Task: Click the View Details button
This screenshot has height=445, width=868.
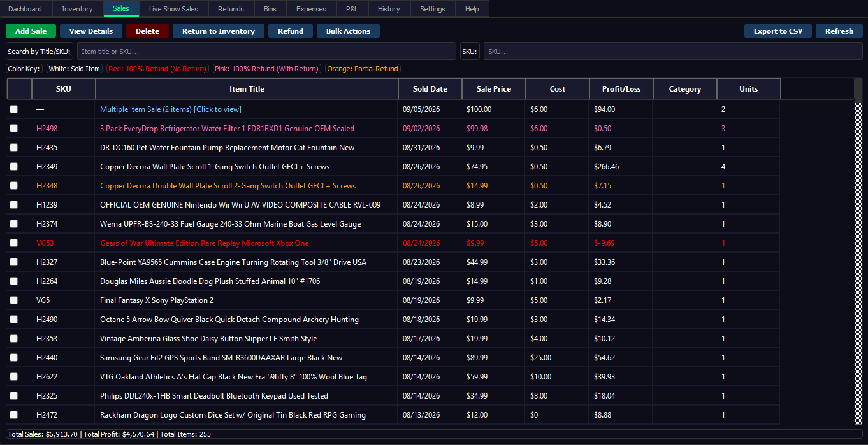Action: 91,31
